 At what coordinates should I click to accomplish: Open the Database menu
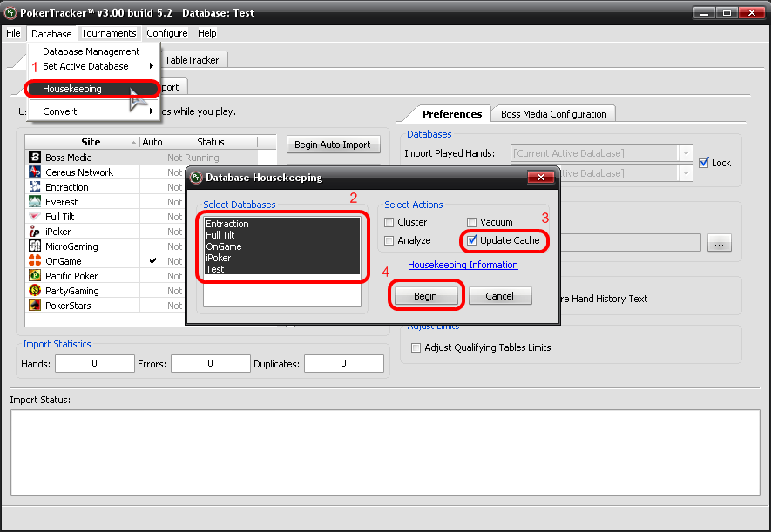click(x=51, y=33)
